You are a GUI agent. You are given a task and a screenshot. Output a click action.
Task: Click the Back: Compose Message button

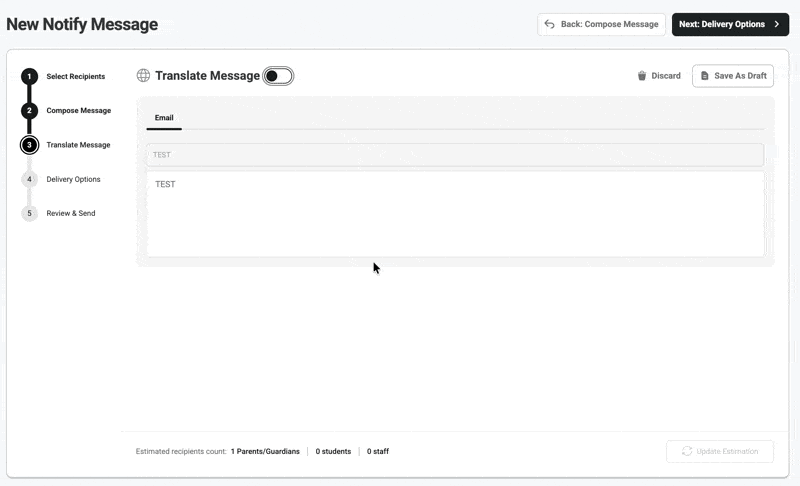601,24
